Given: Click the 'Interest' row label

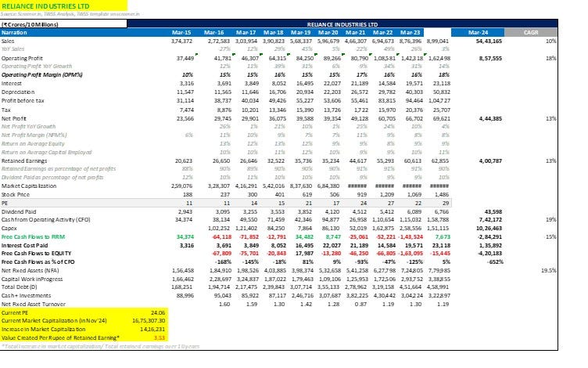Looking at the screenshot, I should (x=12, y=83).
